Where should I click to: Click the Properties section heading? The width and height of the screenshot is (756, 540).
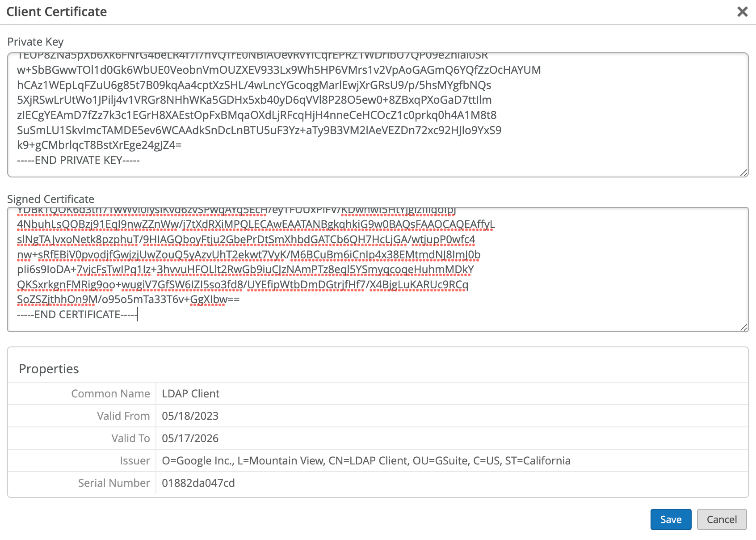[49, 369]
